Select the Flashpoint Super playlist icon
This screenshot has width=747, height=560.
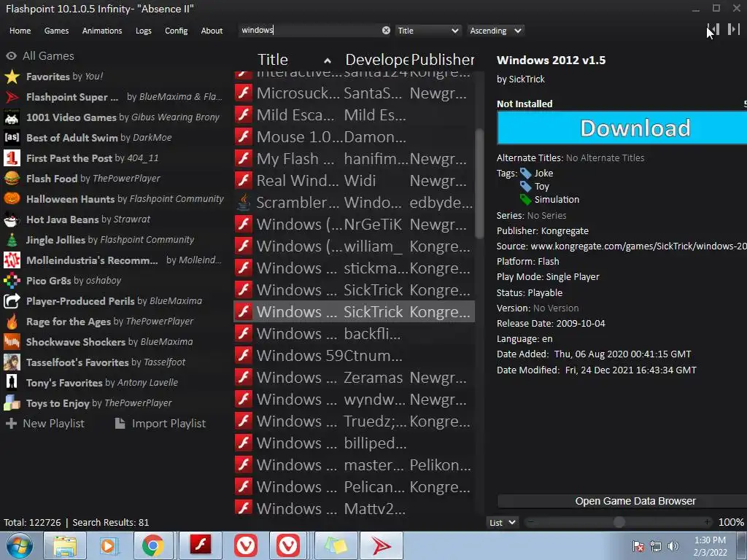pos(12,97)
